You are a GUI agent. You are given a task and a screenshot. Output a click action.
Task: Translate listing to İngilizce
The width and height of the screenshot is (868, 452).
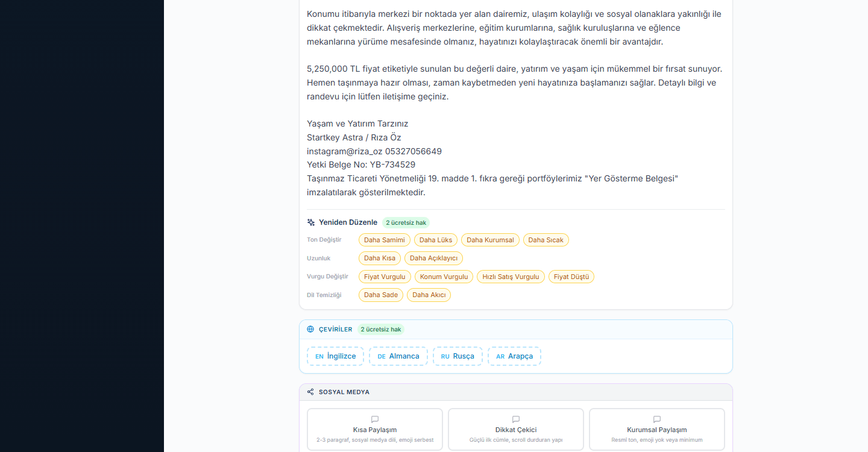click(335, 356)
